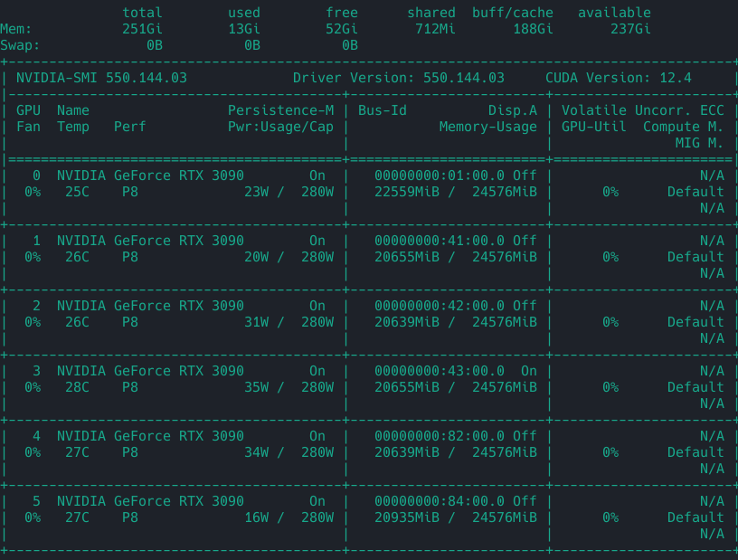Screen dimensions: 738x560
Task: Click the 'Swap:' row label
Action: tap(20, 45)
